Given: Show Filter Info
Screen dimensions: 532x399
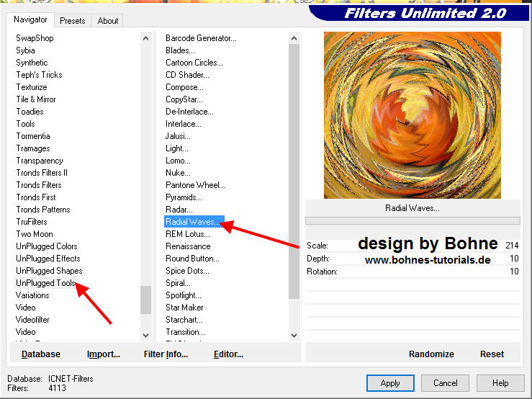Looking at the screenshot, I should 166,354.
